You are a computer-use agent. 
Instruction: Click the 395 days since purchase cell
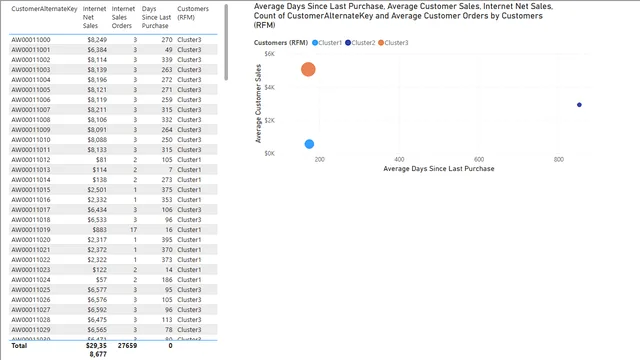click(167, 240)
